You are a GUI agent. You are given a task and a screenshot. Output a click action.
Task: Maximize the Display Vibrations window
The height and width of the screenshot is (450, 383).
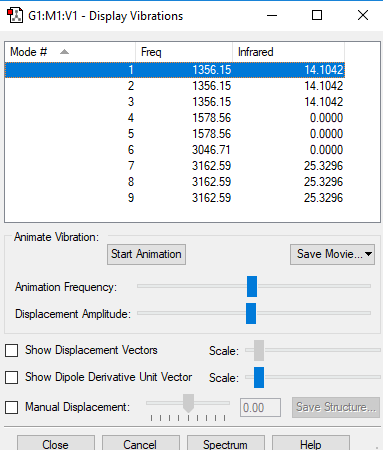coord(317,15)
